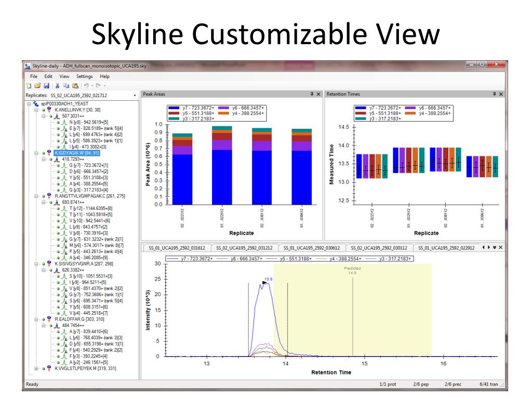532x399 pixels.
Task: Collapse the K.ANELLINVK.Y peptide node
Action: [x=36, y=110]
